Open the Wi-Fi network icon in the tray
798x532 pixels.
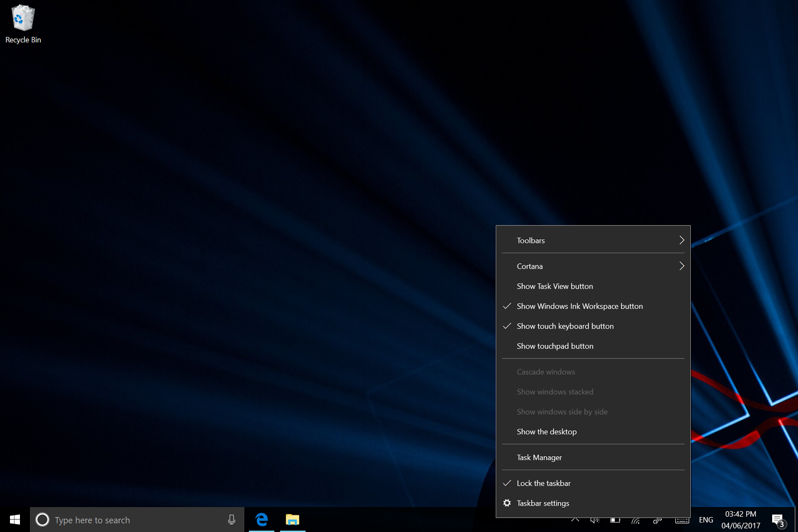(635, 522)
